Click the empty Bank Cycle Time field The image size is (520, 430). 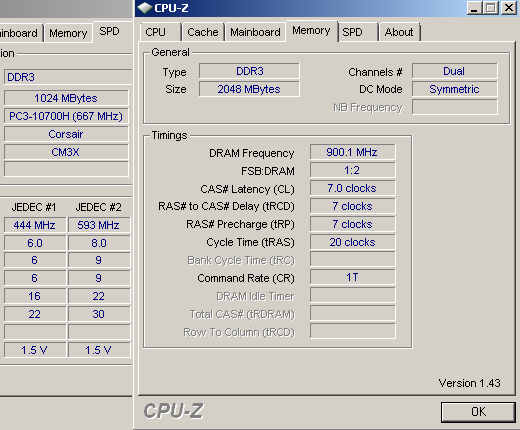pos(353,260)
